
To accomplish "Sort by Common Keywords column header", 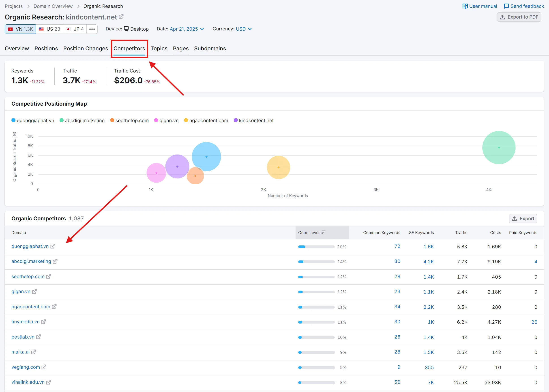I will pyautogui.click(x=382, y=233).
